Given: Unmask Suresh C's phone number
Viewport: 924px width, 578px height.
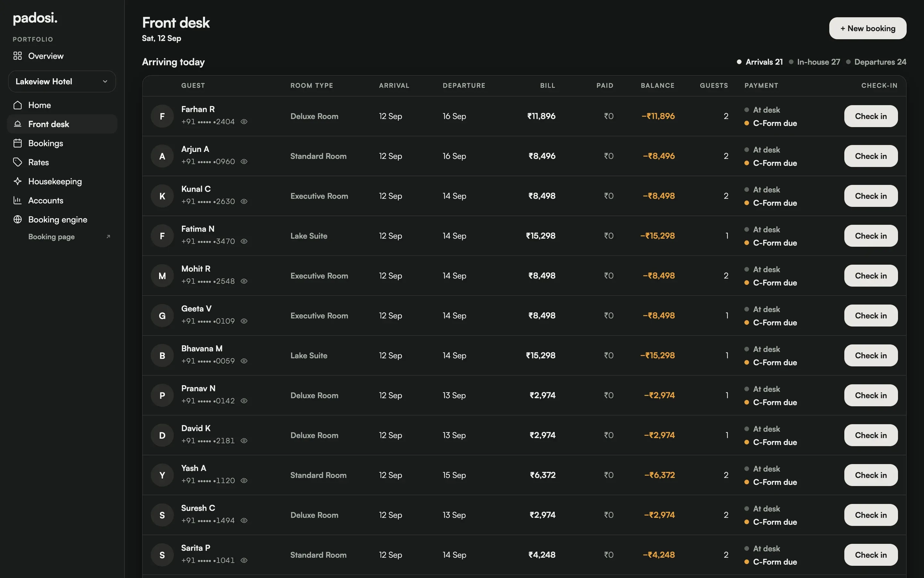Looking at the screenshot, I should click(x=244, y=520).
